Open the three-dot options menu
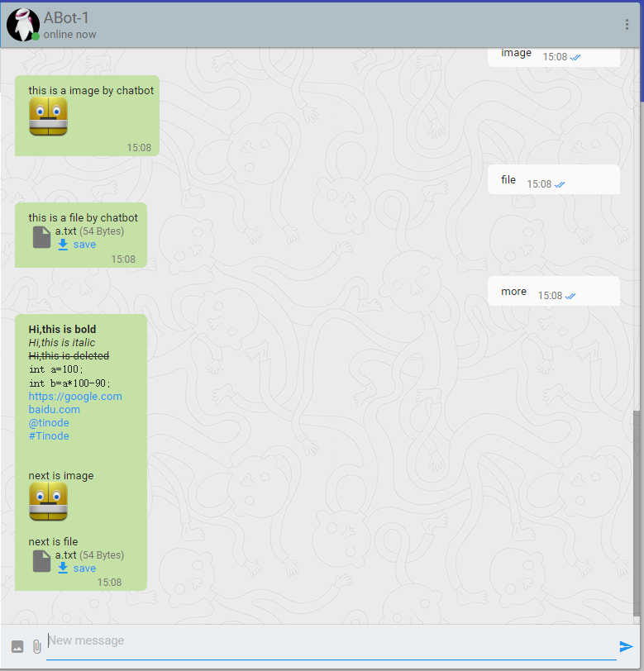This screenshot has width=644, height=671. point(627,25)
